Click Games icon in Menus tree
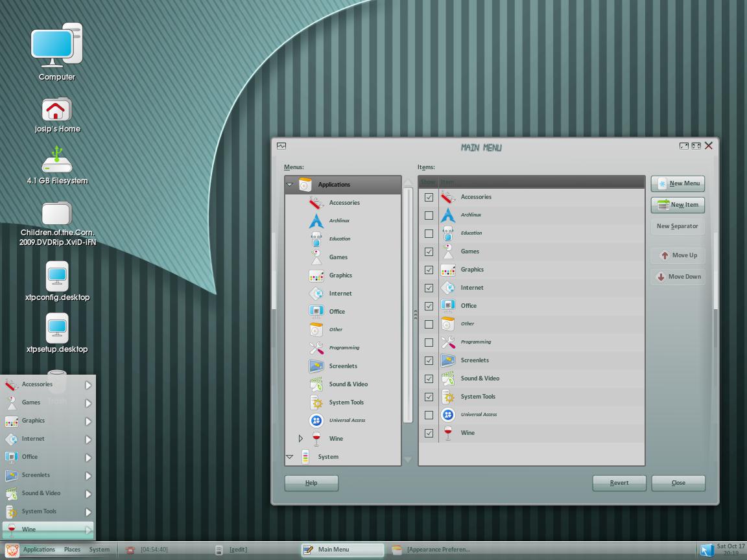The height and width of the screenshot is (560, 747). point(316,257)
